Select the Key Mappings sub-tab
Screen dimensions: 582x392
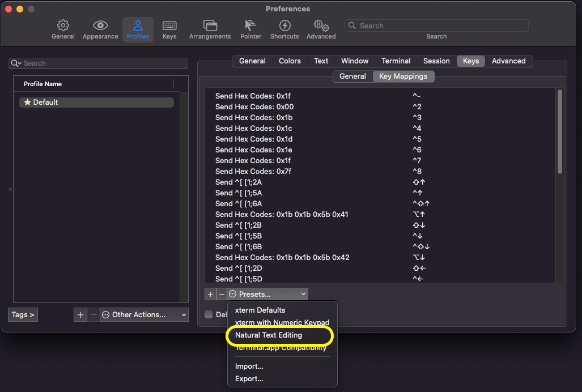403,76
